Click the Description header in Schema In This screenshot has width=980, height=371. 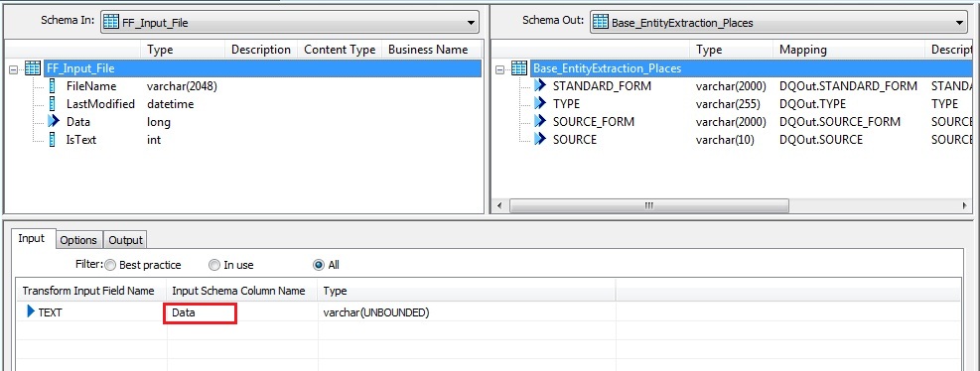(x=260, y=50)
